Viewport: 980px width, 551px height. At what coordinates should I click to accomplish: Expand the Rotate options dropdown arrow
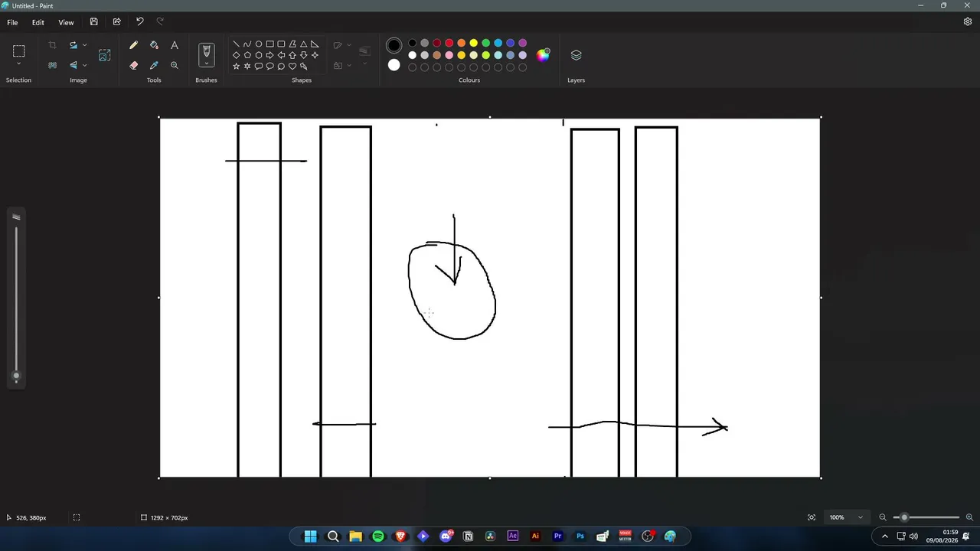84,46
